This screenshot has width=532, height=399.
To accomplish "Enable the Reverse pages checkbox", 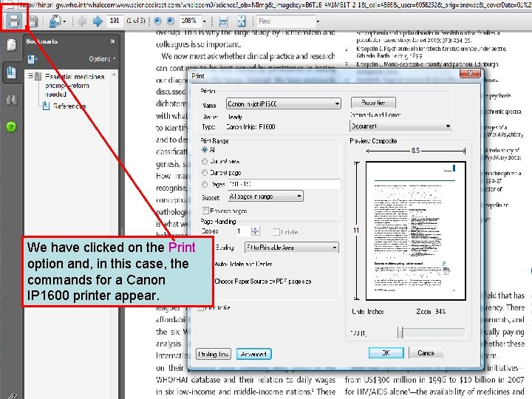I will point(205,211).
